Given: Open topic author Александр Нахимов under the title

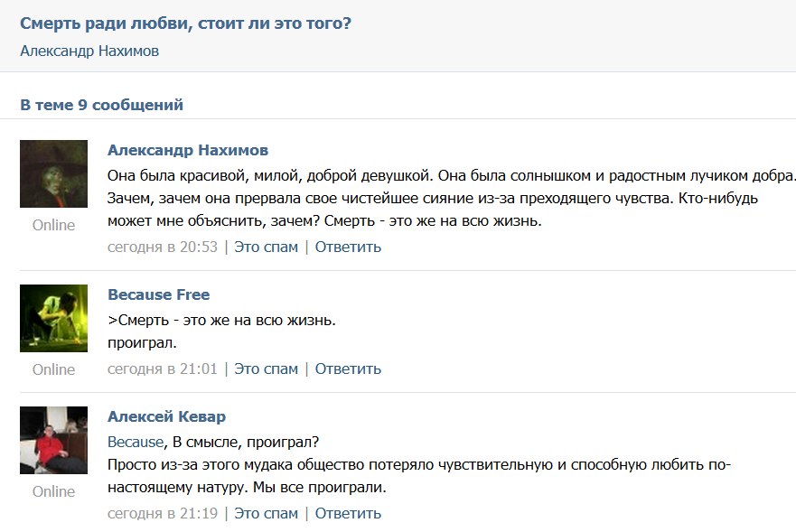Looking at the screenshot, I should pos(89,51).
